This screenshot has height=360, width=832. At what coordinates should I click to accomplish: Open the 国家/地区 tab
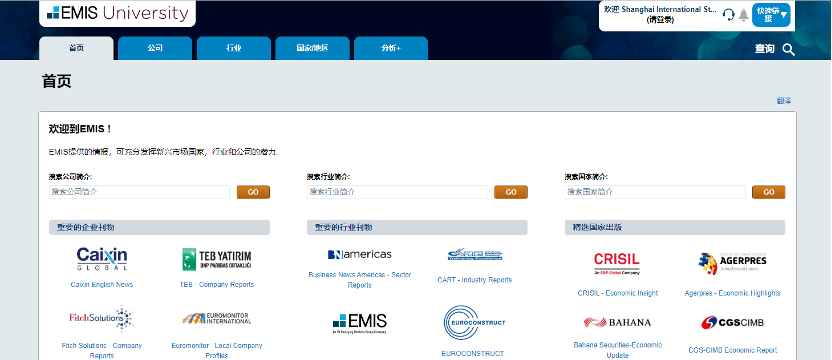[313, 48]
